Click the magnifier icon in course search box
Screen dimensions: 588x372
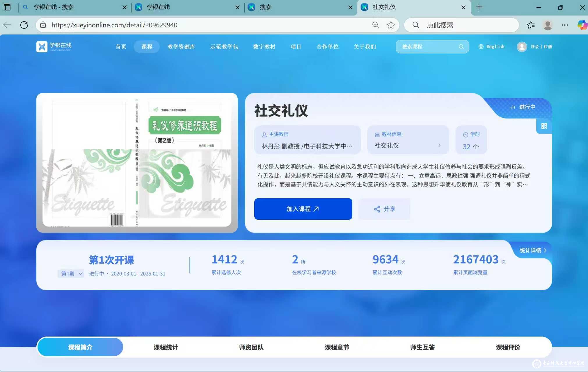click(461, 46)
